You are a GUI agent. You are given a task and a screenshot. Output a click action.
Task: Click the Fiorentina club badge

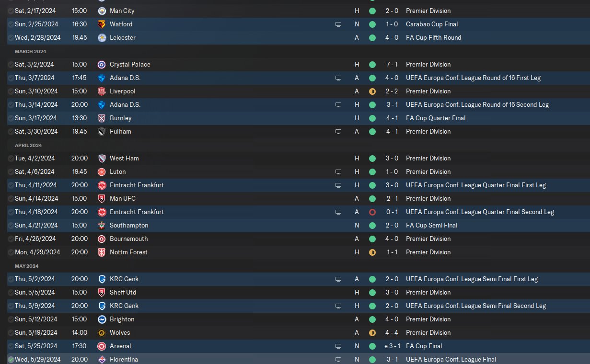pos(102,359)
